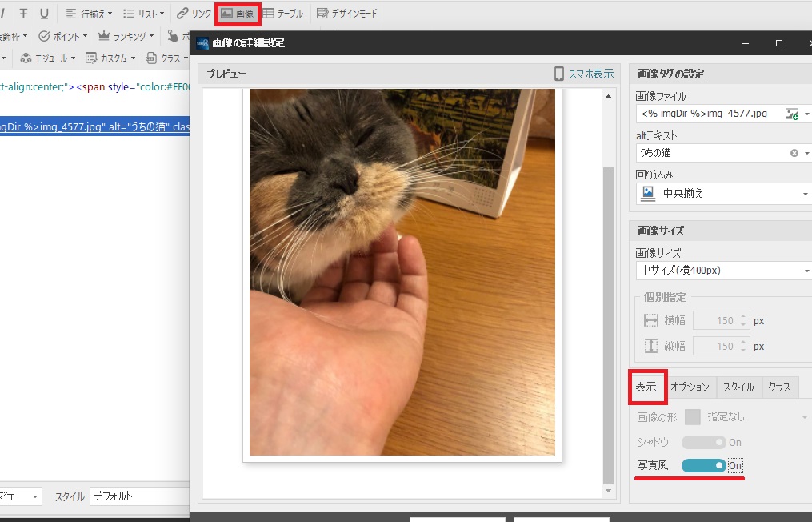The width and height of the screenshot is (812, 522).
Task: Open the 画像サイズ 中サイズ dropdown
Action: [724, 270]
